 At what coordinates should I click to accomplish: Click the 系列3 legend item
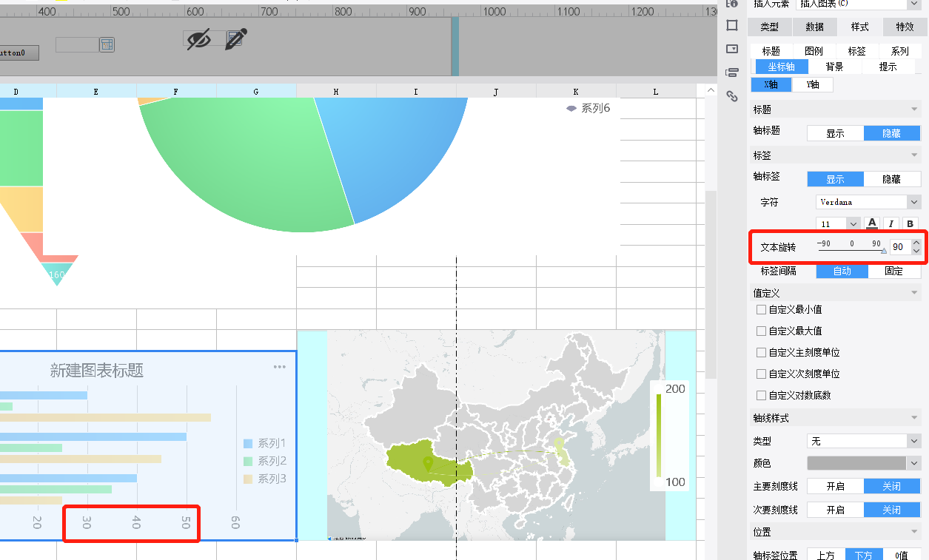[x=264, y=479]
